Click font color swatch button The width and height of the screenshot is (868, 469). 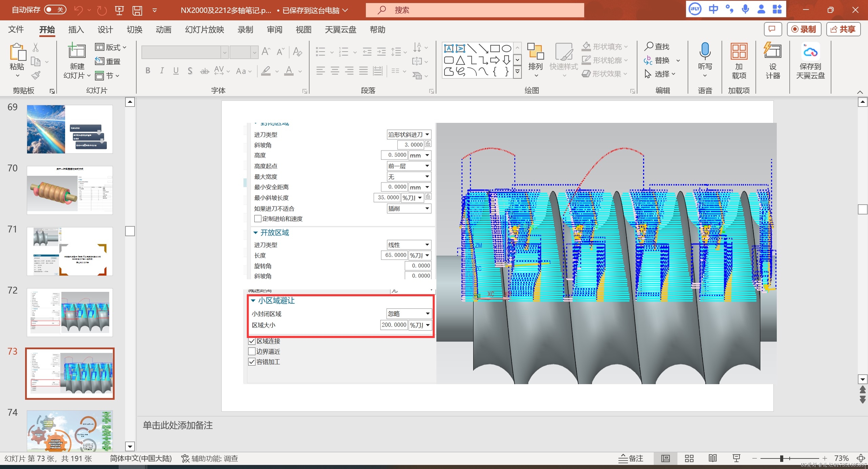(x=289, y=71)
